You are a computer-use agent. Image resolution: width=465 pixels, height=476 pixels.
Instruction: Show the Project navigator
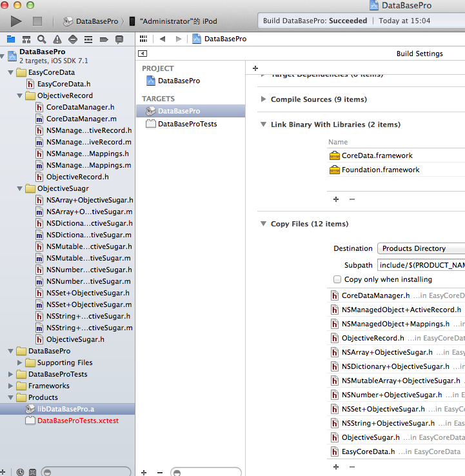tap(11, 39)
